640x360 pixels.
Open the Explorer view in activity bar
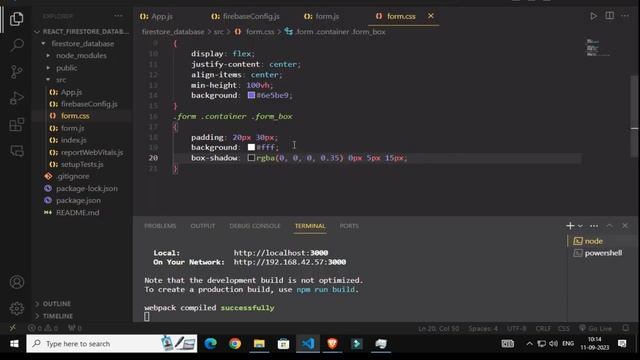16,19
